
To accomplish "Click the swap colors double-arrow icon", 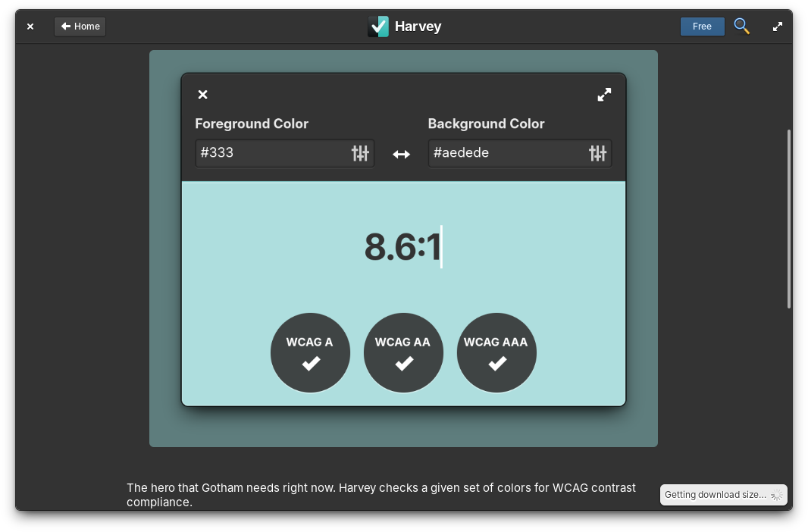I will [x=401, y=154].
